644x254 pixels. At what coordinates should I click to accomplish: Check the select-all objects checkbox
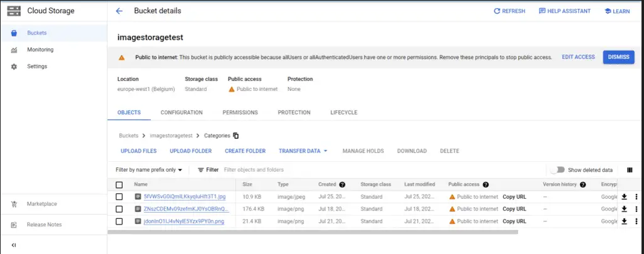click(120, 185)
